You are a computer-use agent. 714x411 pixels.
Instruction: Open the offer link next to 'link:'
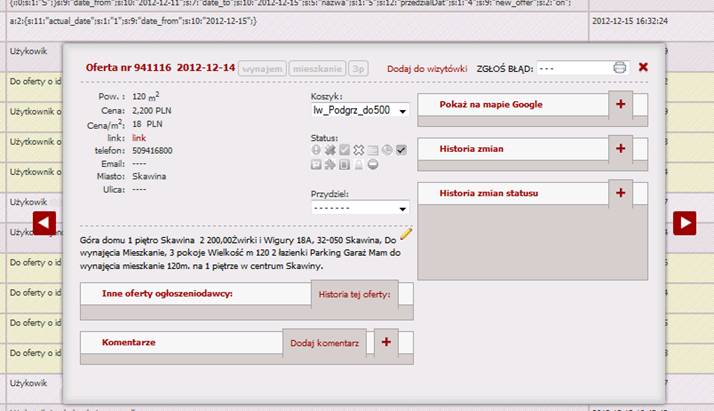[139, 138]
